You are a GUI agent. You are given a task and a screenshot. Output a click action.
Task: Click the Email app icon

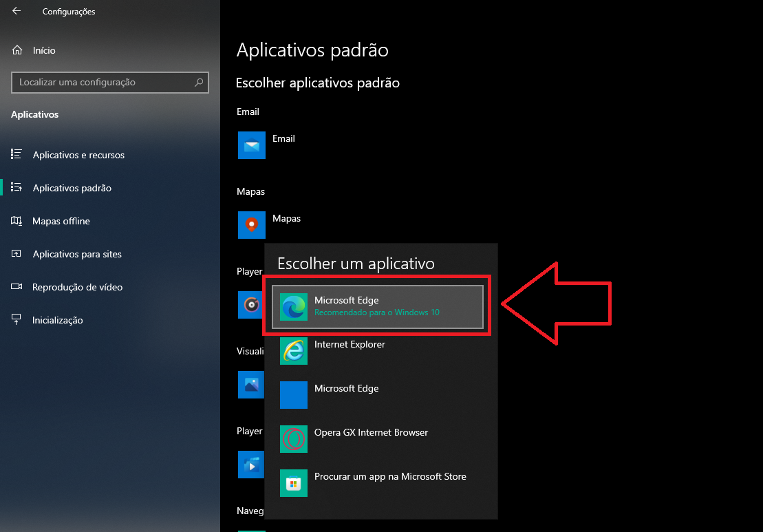(251, 145)
